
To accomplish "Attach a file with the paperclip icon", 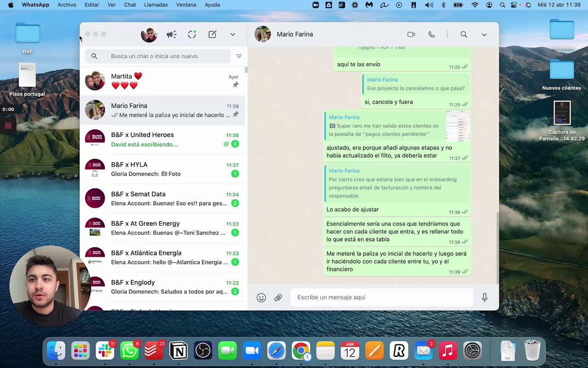I will [278, 298].
